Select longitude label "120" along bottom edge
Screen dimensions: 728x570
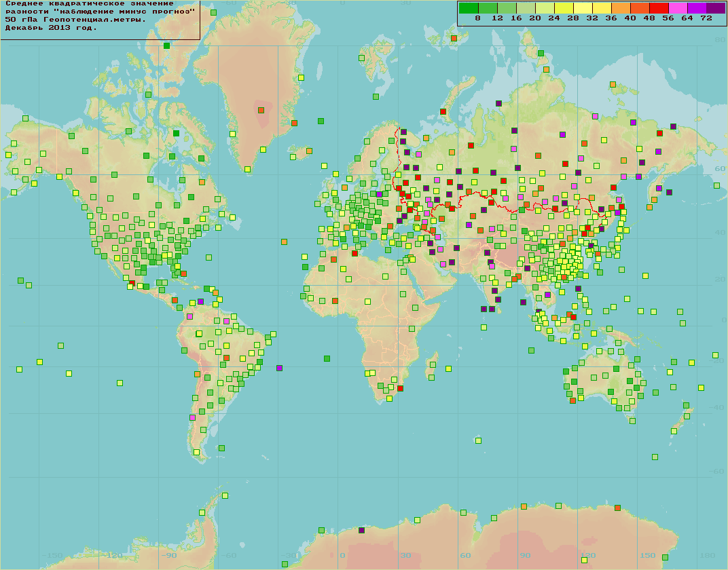588,555
